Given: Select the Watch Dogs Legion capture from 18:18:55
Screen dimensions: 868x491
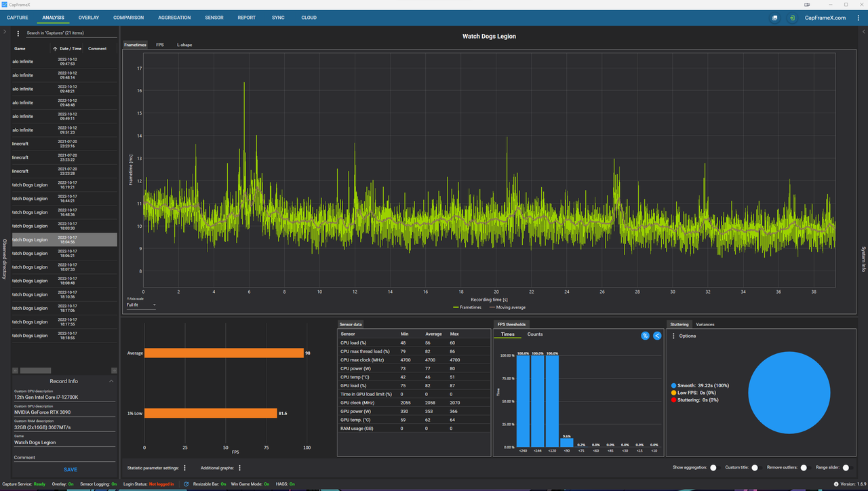Looking at the screenshot, I should 64,336.
